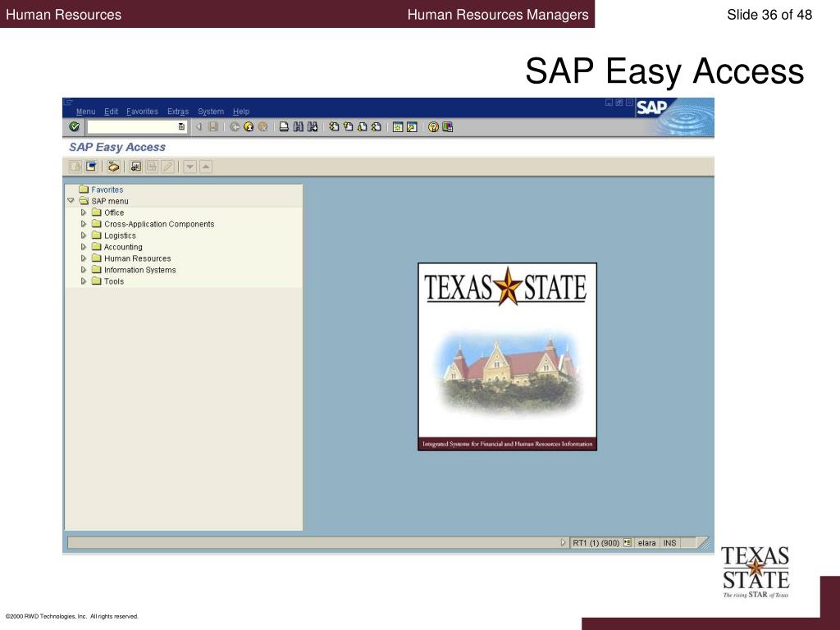Click the Save diskette icon

point(213,127)
